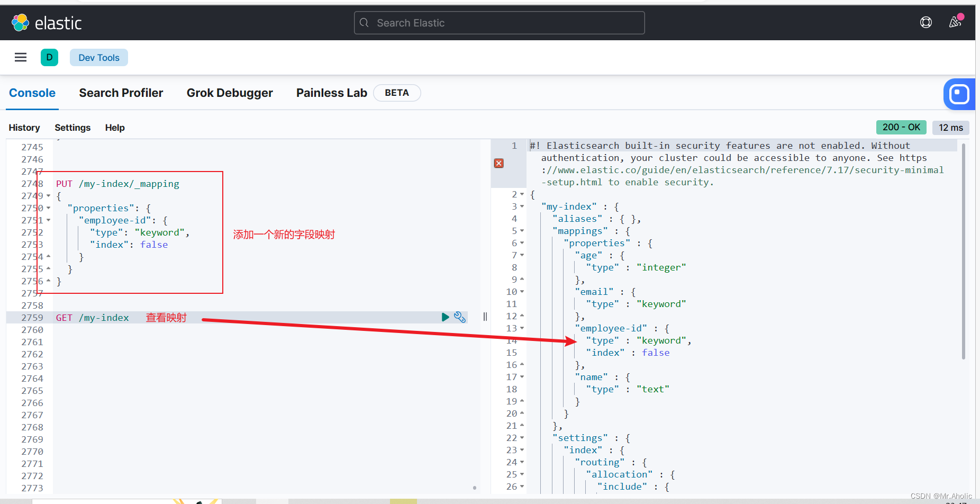Collapse output properties at line 6

click(x=522, y=243)
